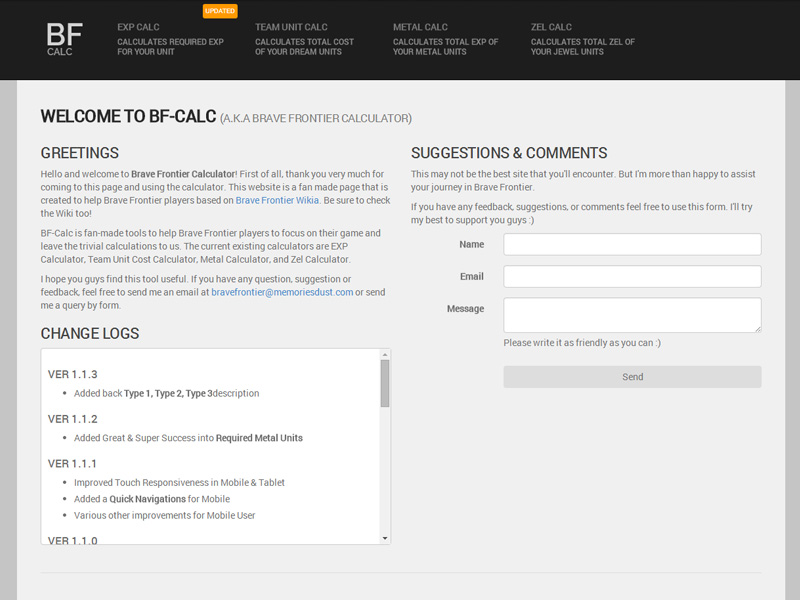Click the change log scroll-up arrow
This screenshot has width=800, height=600.
click(x=385, y=354)
